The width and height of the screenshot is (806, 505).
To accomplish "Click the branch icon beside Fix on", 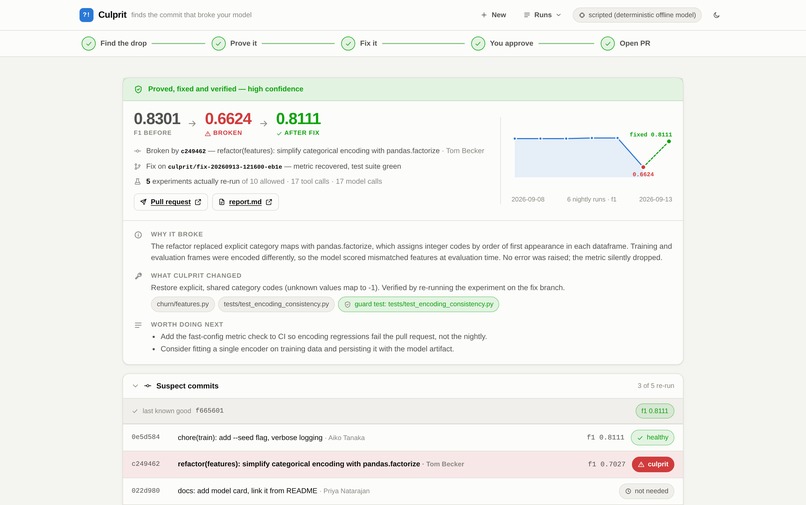I will tap(137, 167).
